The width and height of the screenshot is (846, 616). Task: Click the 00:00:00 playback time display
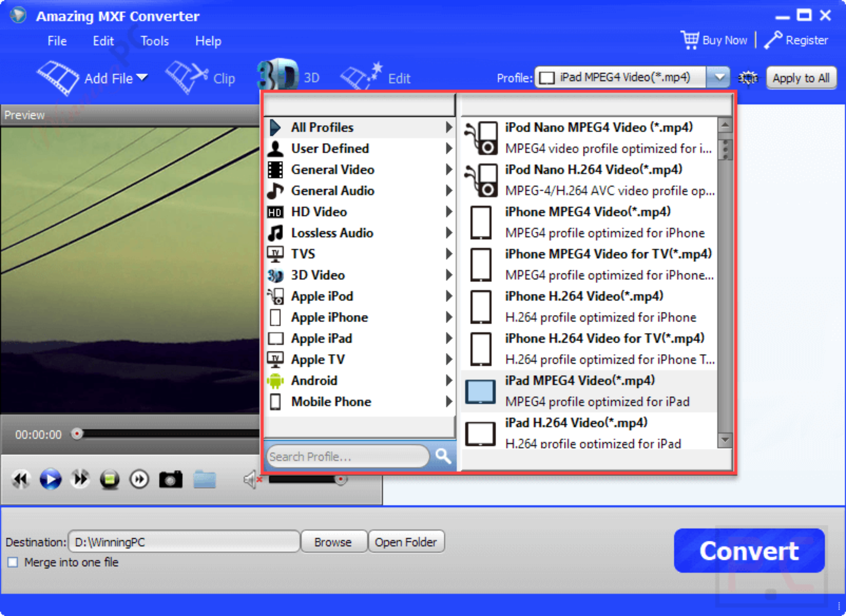point(38,435)
